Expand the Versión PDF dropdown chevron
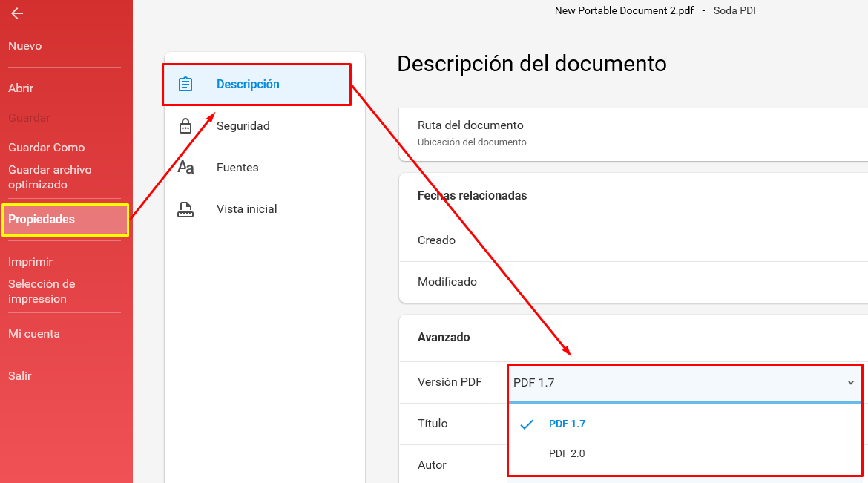The height and width of the screenshot is (483, 868). tap(851, 382)
